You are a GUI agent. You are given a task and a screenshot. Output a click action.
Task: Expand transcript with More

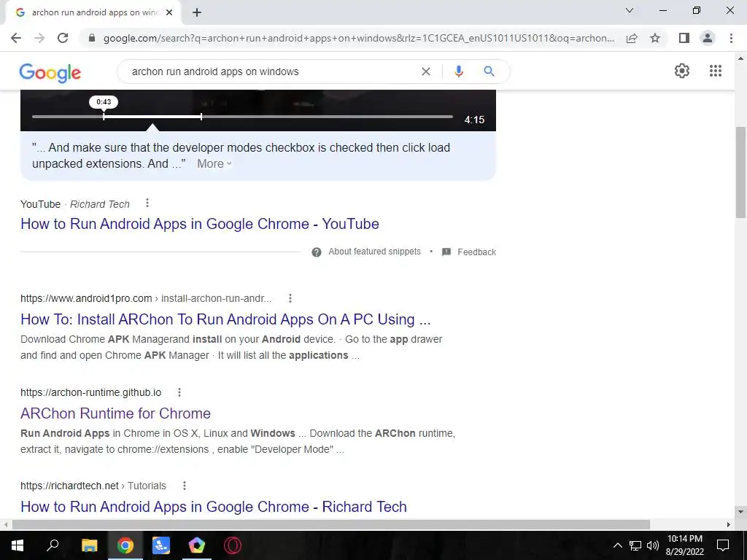point(214,164)
